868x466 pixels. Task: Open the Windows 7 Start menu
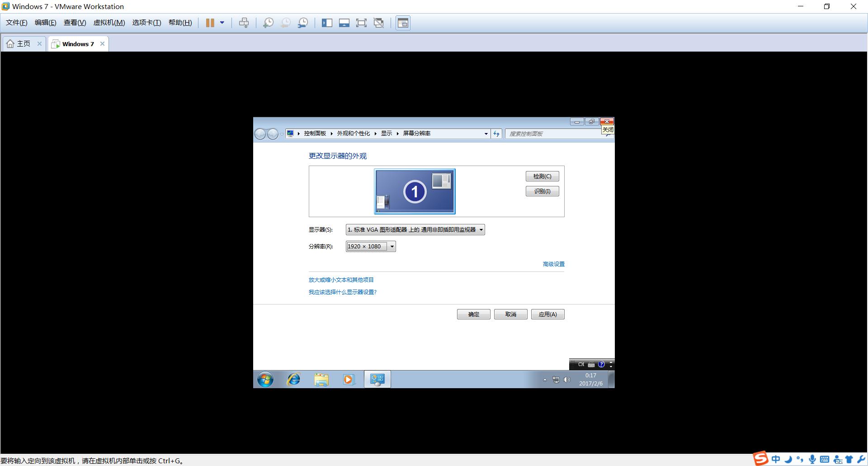[265, 379]
